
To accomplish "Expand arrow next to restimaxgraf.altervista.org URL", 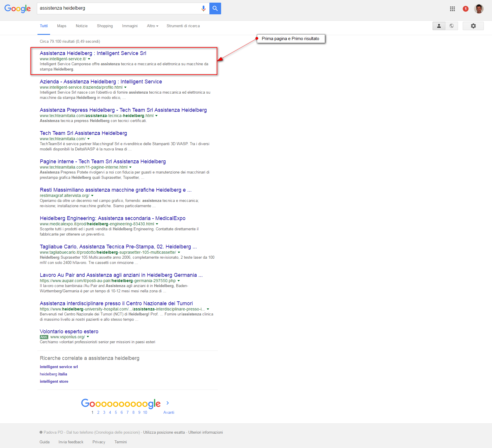I will [x=92, y=195].
